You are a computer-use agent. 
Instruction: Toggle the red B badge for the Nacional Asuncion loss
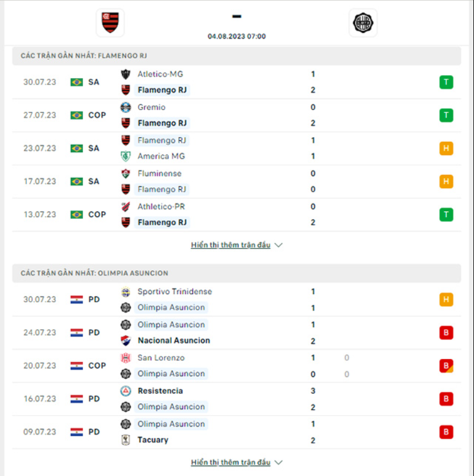coord(446,332)
